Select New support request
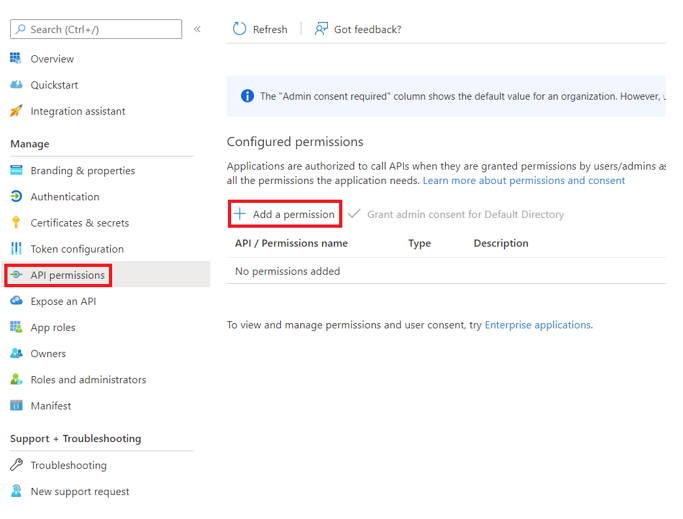The image size is (683, 519). click(x=80, y=491)
